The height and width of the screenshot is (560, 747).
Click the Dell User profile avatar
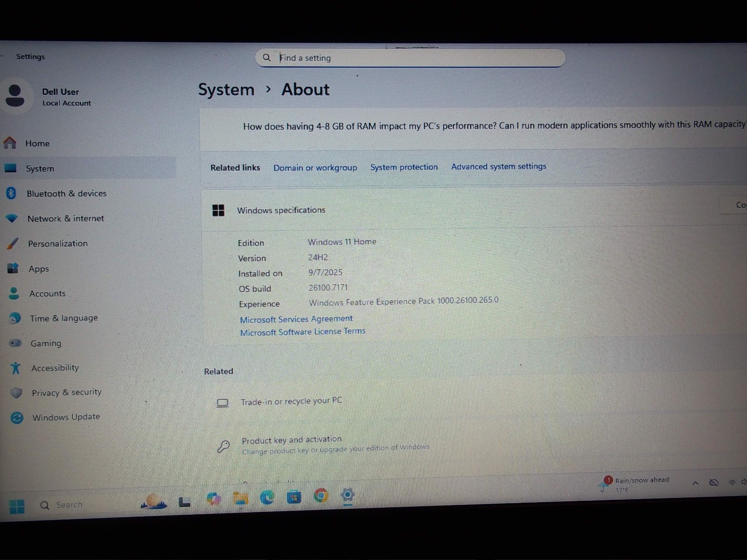15,96
